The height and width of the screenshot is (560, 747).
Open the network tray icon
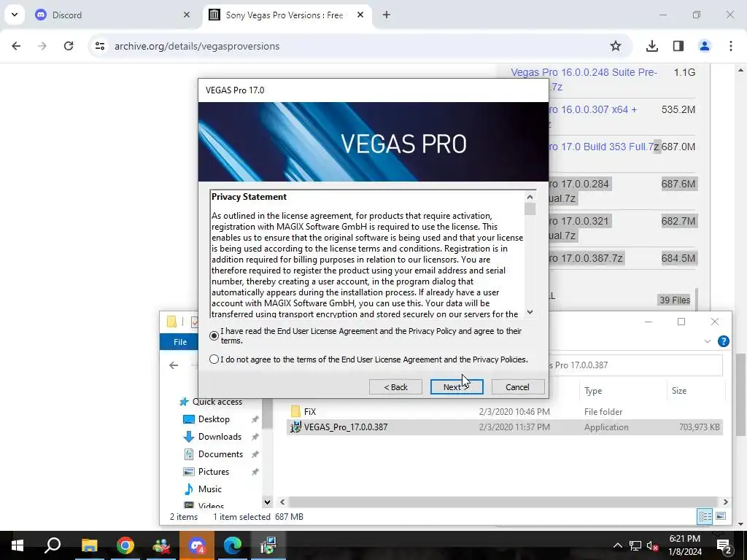click(635, 545)
